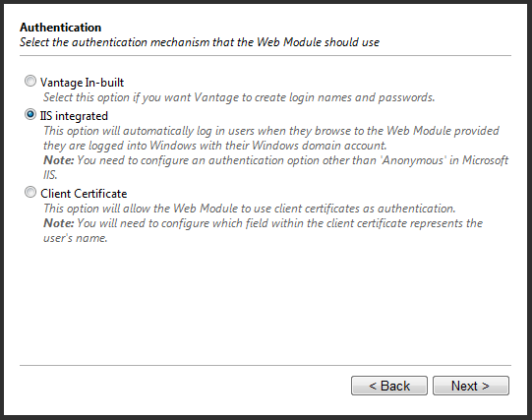
Task: Click the Vantage login names description text
Action: 239,97
